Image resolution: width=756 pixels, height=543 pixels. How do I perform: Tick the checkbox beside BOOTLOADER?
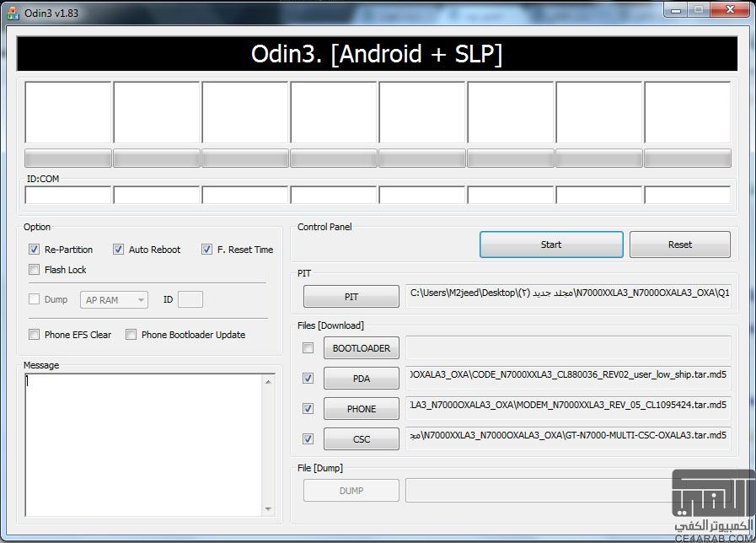(x=308, y=348)
